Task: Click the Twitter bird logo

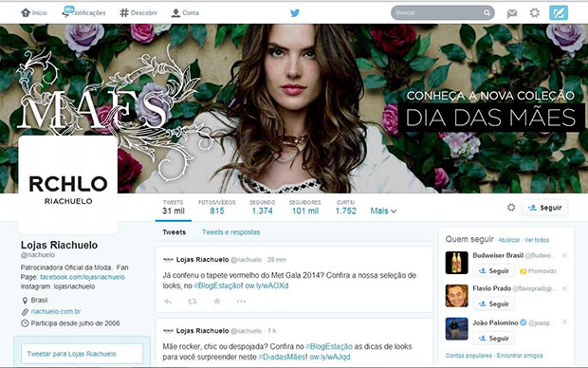Action: [x=295, y=12]
